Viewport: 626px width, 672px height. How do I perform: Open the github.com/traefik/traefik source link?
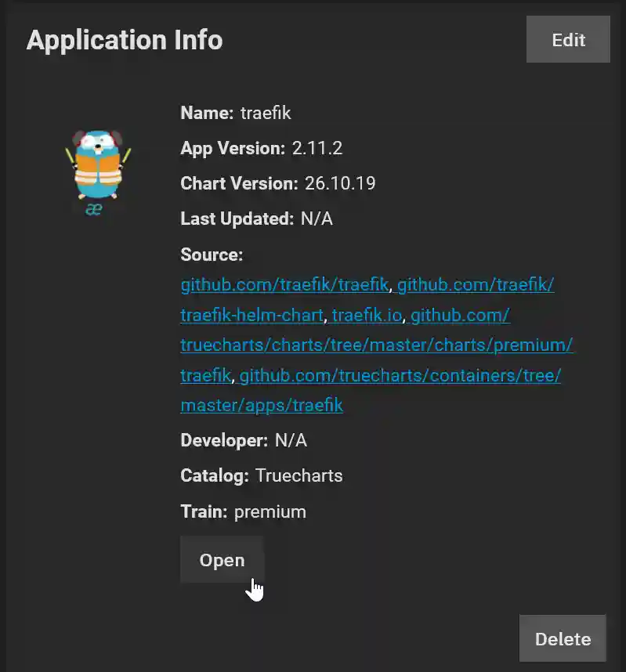[284, 284]
